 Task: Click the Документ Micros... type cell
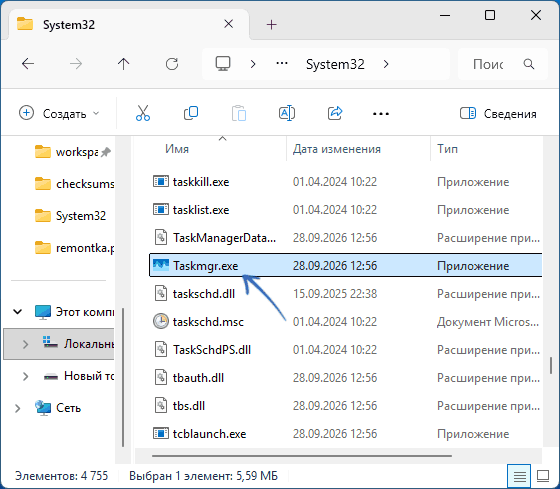point(488,322)
